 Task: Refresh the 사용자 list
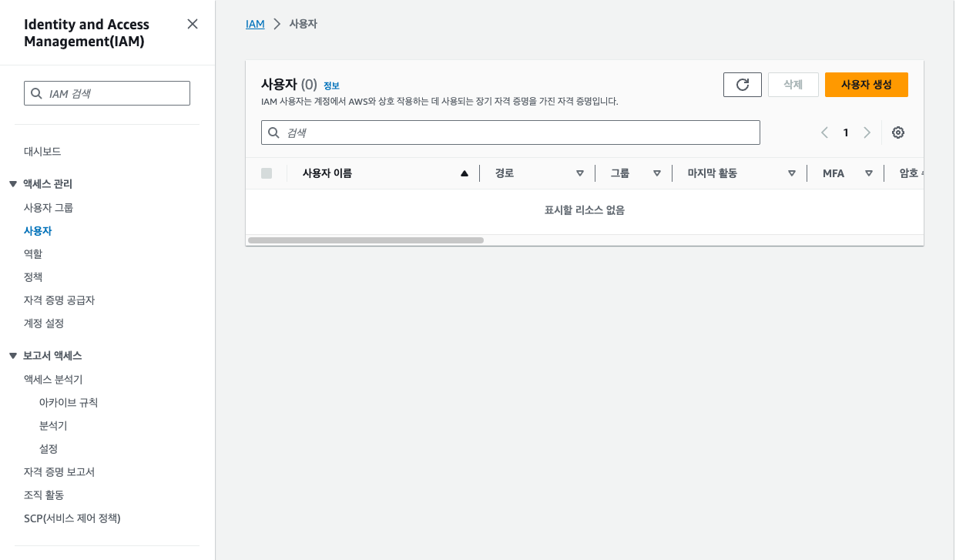[x=743, y=85]
